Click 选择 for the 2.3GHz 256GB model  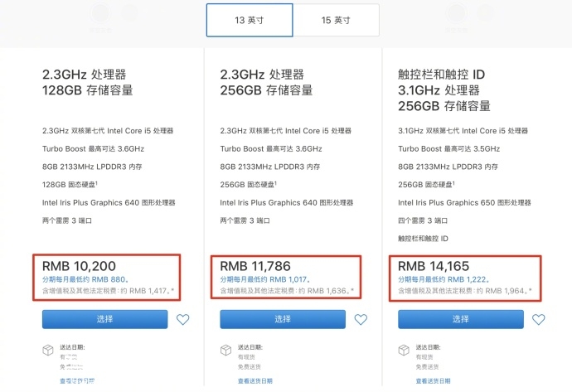(283, 319)
